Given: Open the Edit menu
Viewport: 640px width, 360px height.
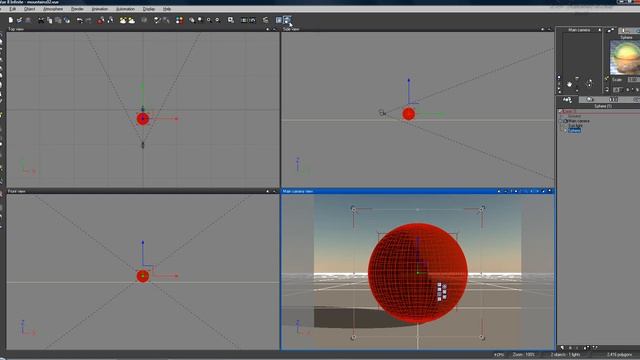Looking at the screenshot, I should pyautogui.click(x=13, y=9).
